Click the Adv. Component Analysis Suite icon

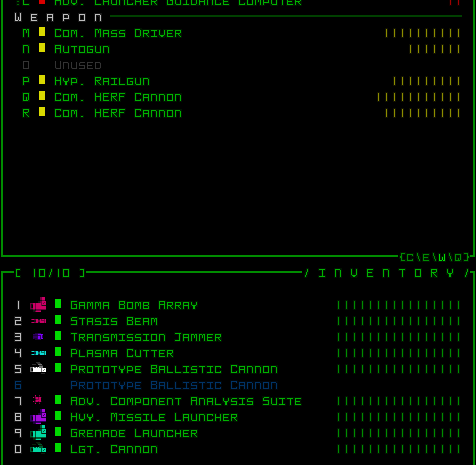click(x=37, y=399)
